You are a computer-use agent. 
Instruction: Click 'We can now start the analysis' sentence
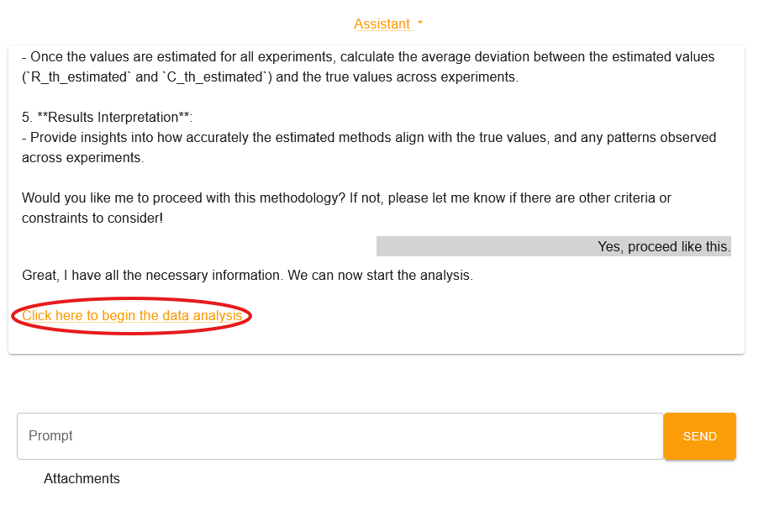[x=380, y=275]
